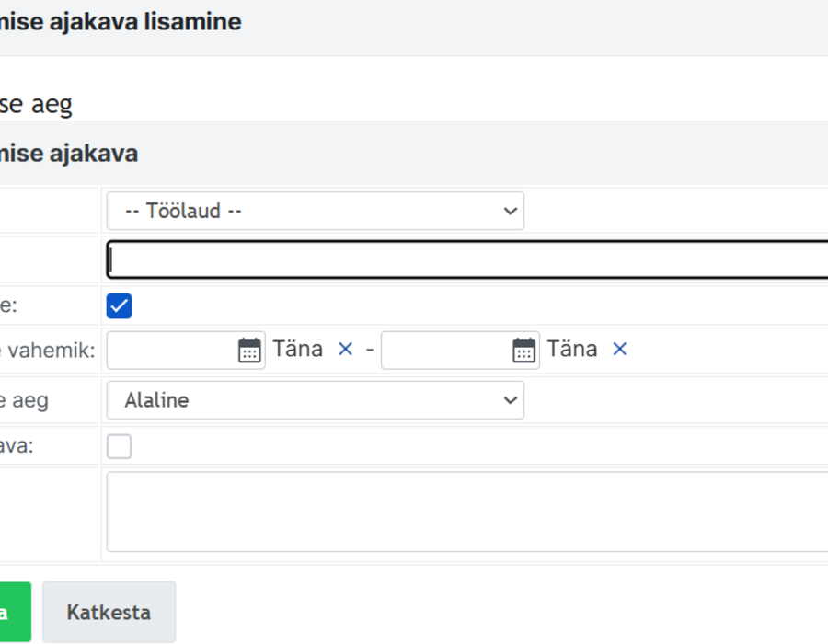The height and width of the screenshot is (644, 828).
Task: Clear the start date with its X icon
Action: click(345, 349)
